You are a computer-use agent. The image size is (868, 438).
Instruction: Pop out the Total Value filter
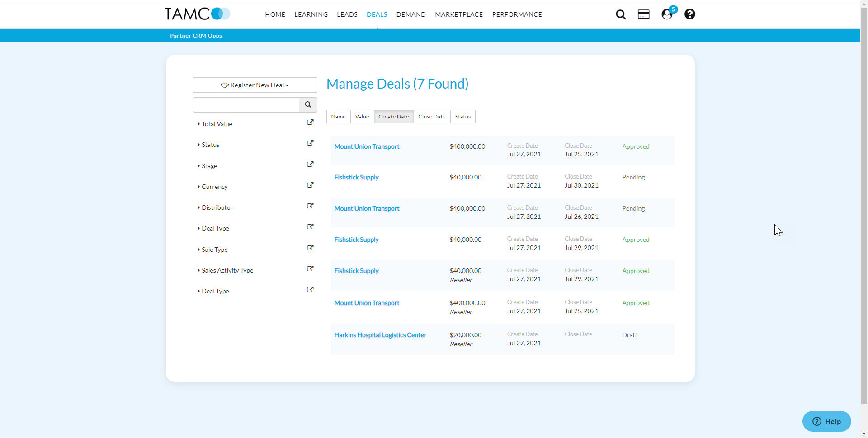310,122
